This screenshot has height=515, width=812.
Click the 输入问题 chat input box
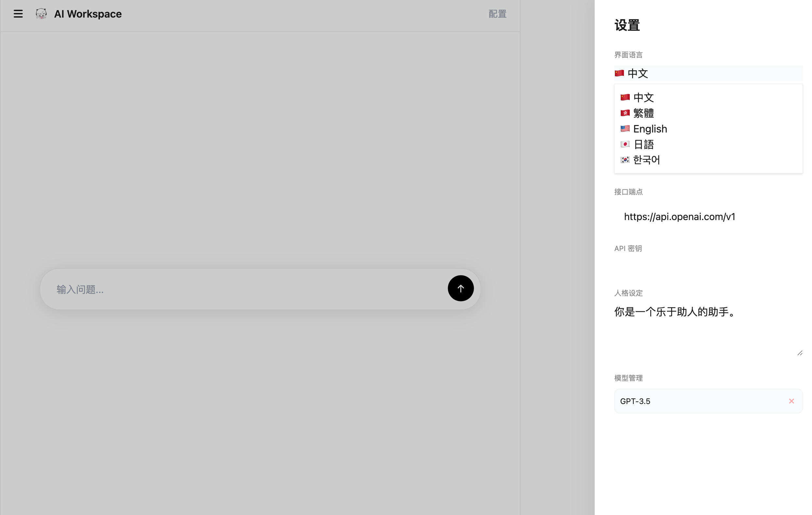(236, 289)
